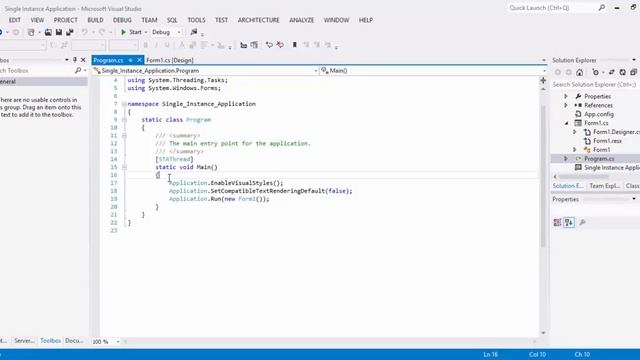Open the Properties panel window options dropdown

tap(634, 199)
